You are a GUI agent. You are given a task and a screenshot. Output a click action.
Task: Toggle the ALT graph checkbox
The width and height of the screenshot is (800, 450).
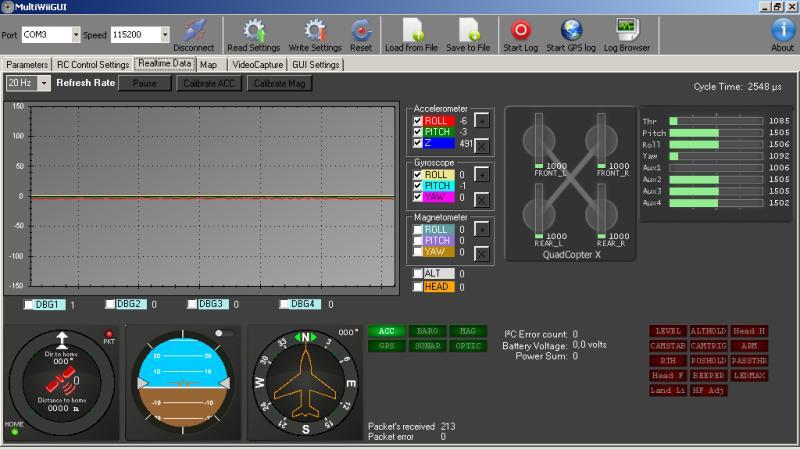pyautogui.click(x=418, y=273)
